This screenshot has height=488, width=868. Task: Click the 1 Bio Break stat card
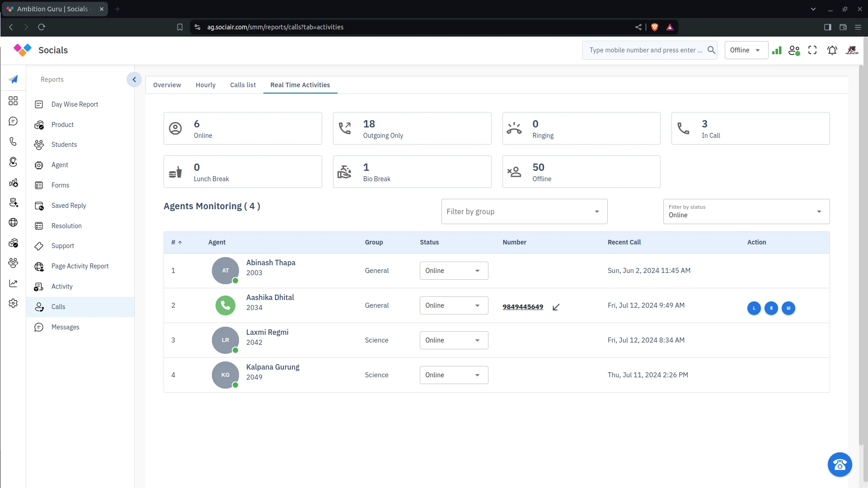[x=412, y=172]
